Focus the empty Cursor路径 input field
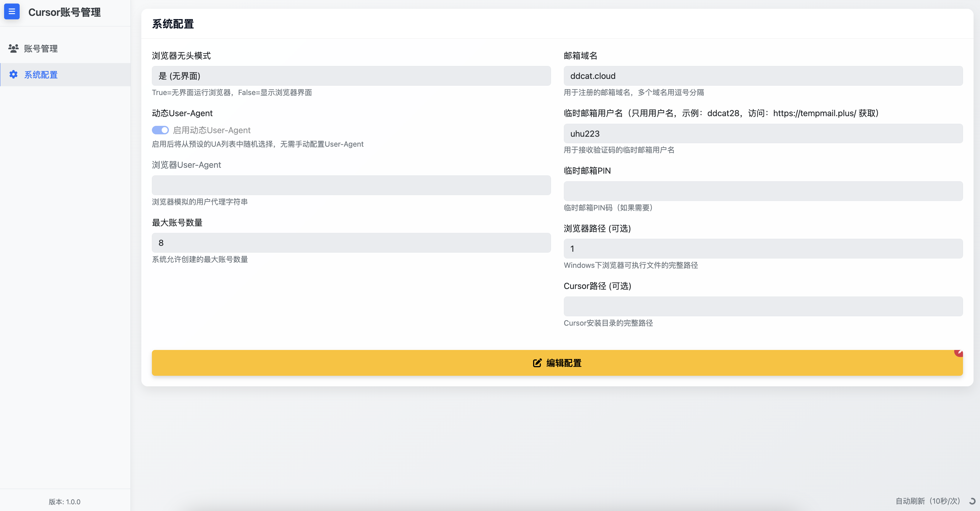980x511 pixels. pos(763,306)
